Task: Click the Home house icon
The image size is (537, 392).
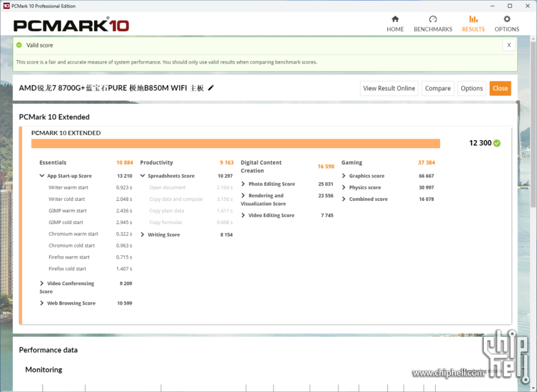Action: (395, 19)
